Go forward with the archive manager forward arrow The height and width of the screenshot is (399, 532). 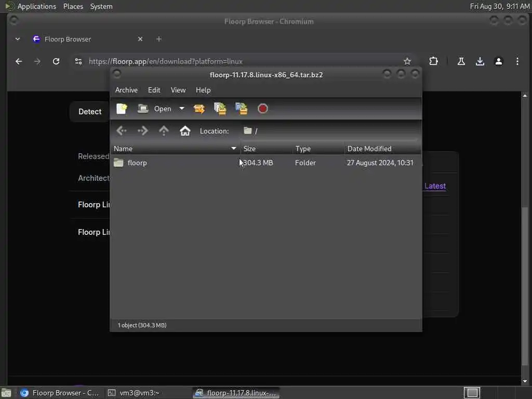click(143, 130)
